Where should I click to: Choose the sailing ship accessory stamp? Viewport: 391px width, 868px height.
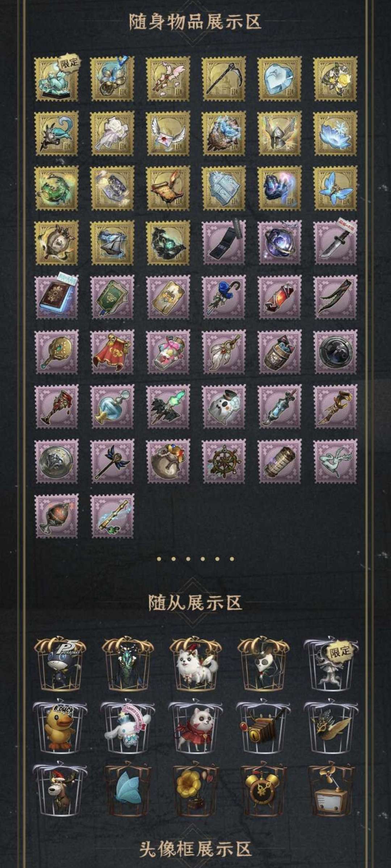pos(112,243)
